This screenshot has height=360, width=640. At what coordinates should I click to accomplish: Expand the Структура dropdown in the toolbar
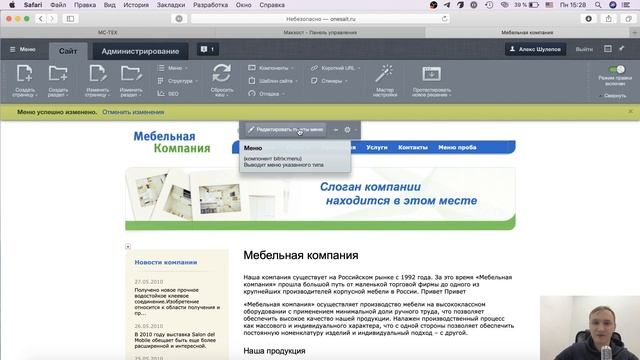[x=178, y=81]
